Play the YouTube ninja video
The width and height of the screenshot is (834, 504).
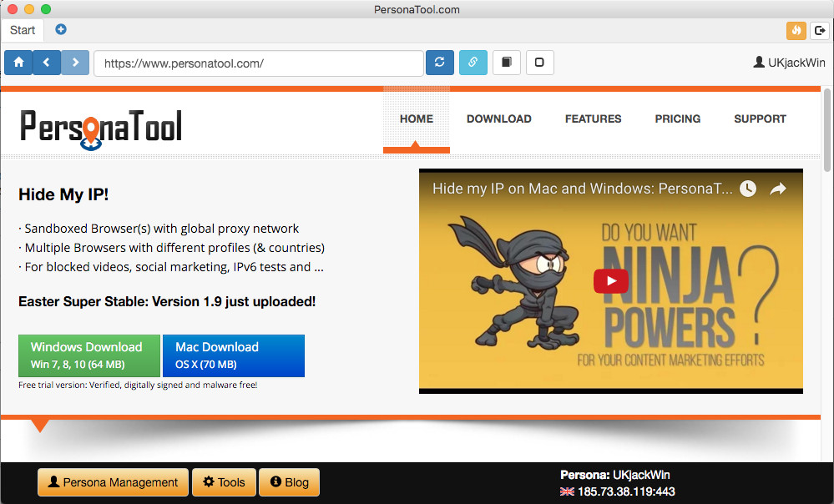tap(610, 280)
